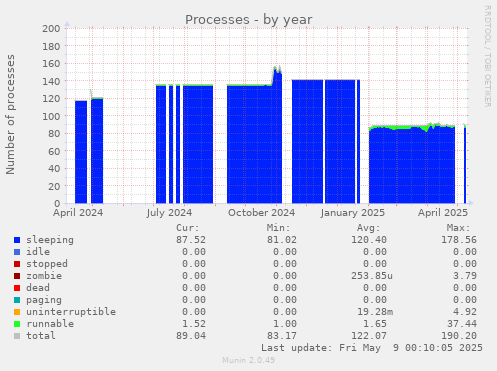
Task: Click the 'April 2024' x-axis label
Action: coord(78,213)
